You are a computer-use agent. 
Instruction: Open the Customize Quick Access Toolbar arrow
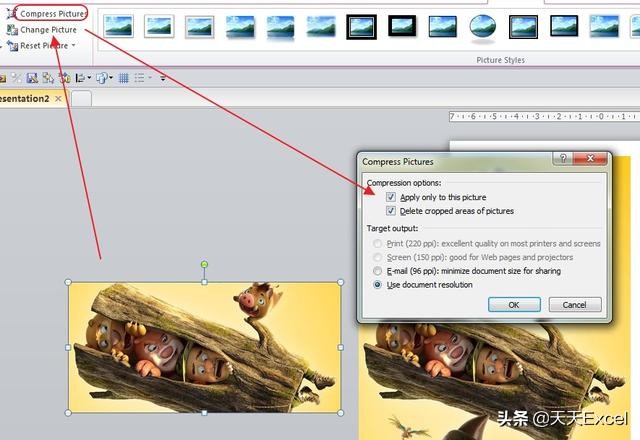click(163, 78)
